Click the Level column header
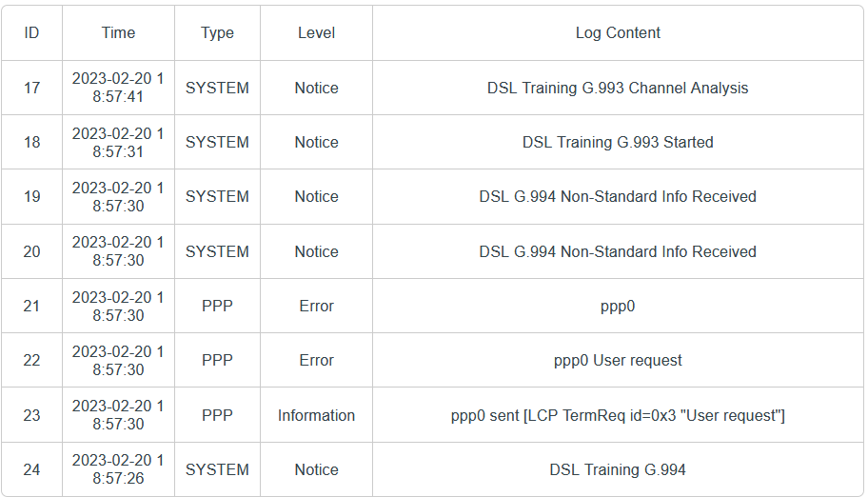Screen dimensions: 868x497 pyautogui.click(x=316, y=32)
